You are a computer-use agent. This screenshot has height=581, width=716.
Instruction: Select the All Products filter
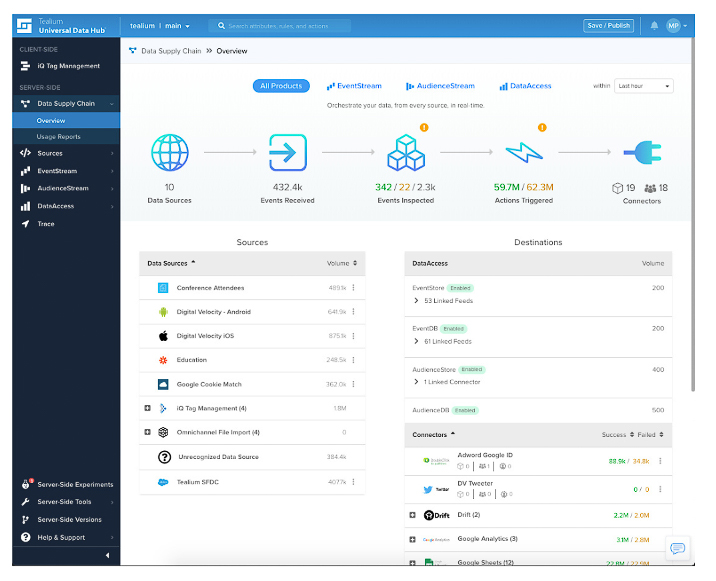pos(281,86)
